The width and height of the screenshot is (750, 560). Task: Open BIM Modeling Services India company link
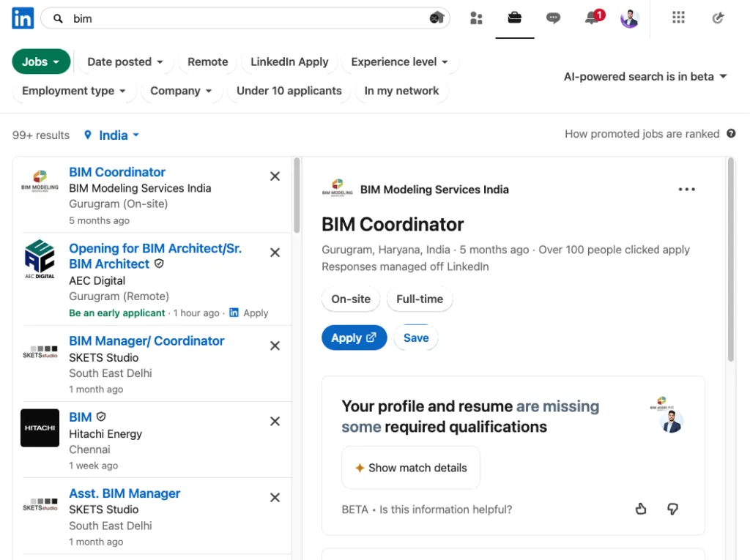click(434, 190)
